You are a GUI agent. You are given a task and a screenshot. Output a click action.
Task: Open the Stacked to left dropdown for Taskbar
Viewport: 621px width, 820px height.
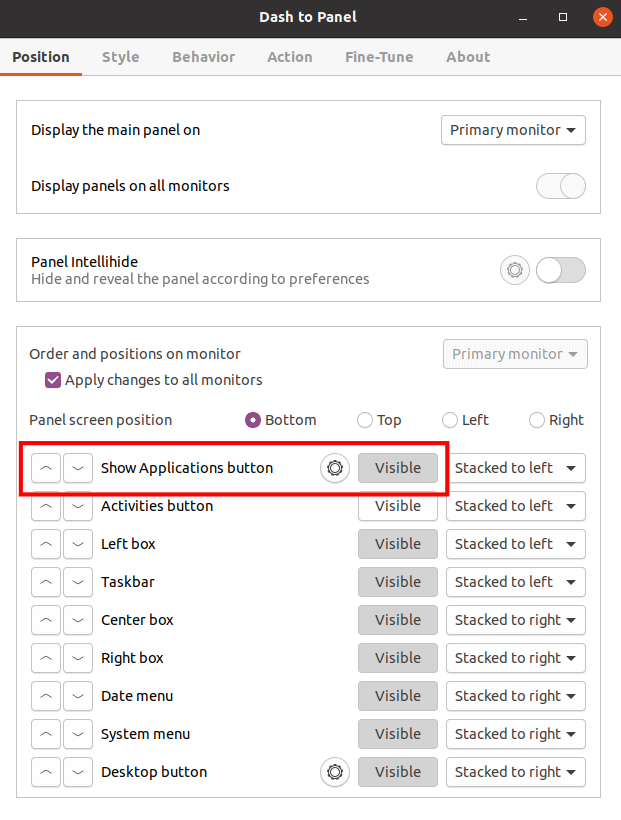click(x=516, y=582)
